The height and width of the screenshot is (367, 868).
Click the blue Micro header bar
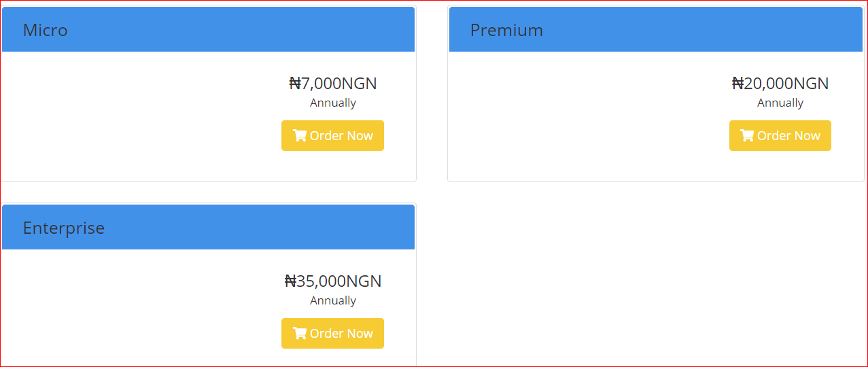238,31
